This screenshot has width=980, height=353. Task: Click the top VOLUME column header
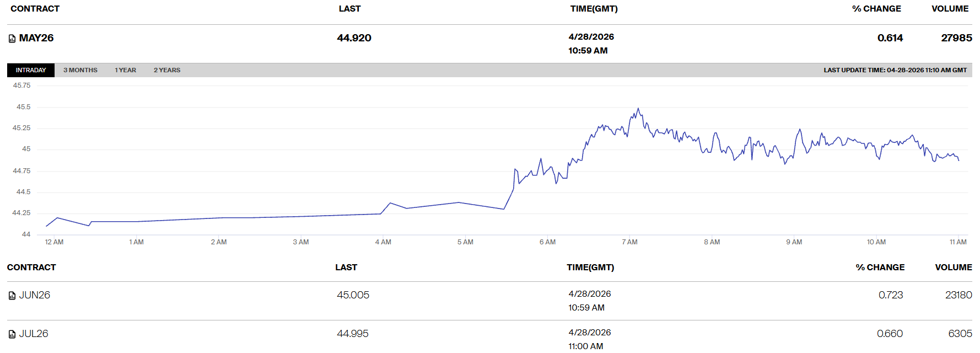tap(950, 9)
